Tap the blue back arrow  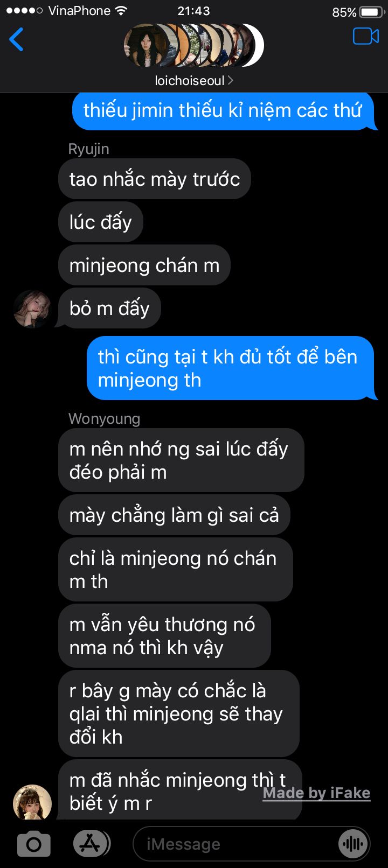click(x=17, y=39)
